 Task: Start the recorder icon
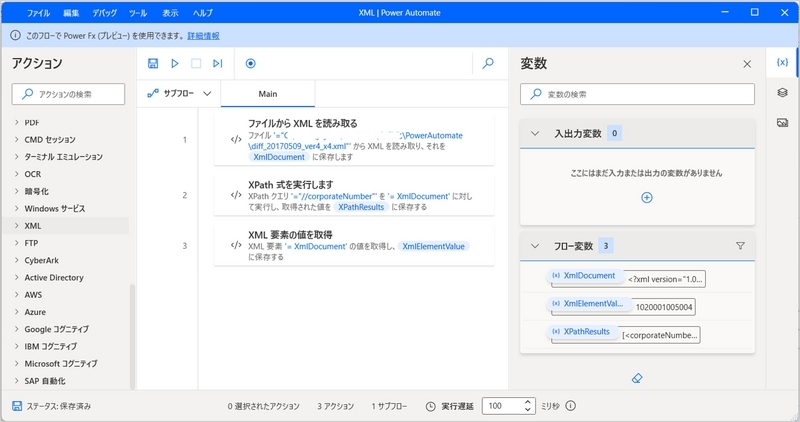[x=251, y=63]
